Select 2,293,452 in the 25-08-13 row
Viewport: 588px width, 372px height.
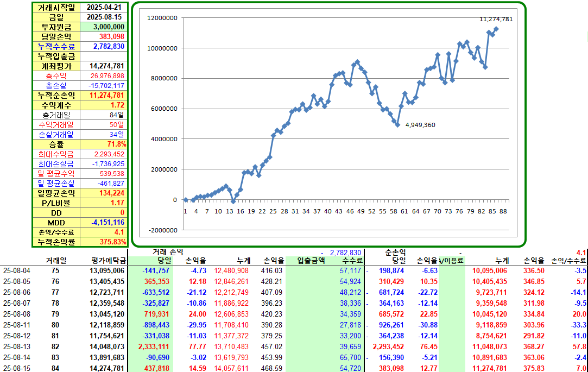[389, 347]
